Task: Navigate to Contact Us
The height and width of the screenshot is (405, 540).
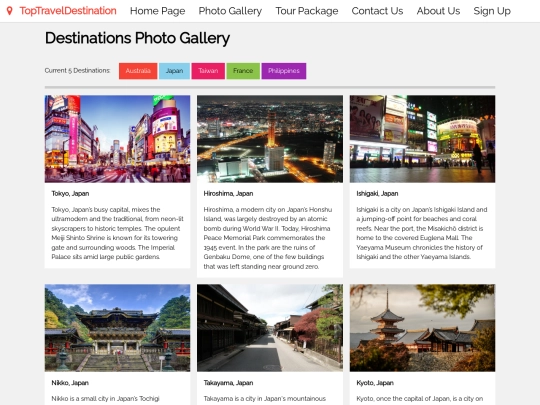Action: pos(377,11)
